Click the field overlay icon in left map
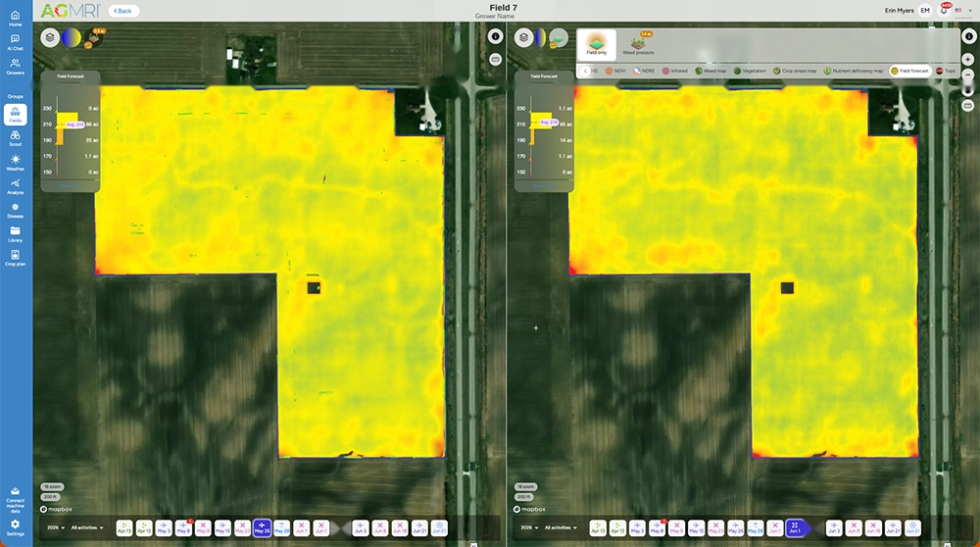 94,38
